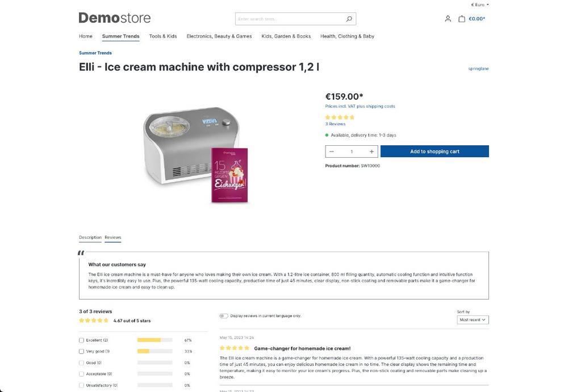568x392 pixels.
Task: Click the search magnifier icon
Action: [349, 19]
